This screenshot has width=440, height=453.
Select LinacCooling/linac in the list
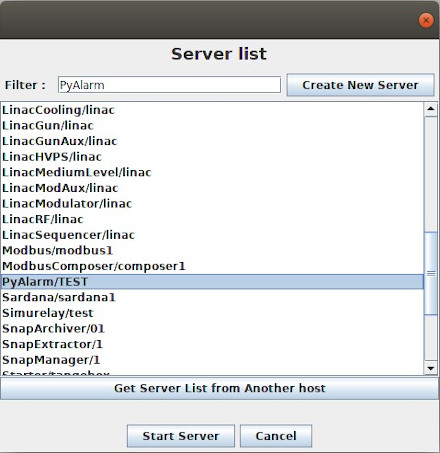point(212,110)
